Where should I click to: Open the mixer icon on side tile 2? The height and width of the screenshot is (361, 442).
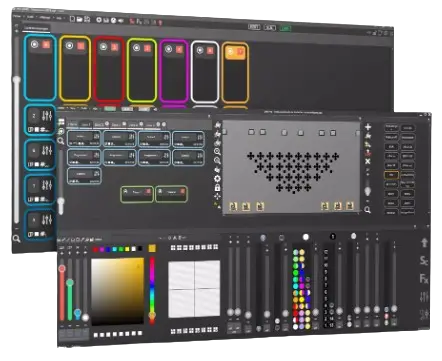[47, 116]
